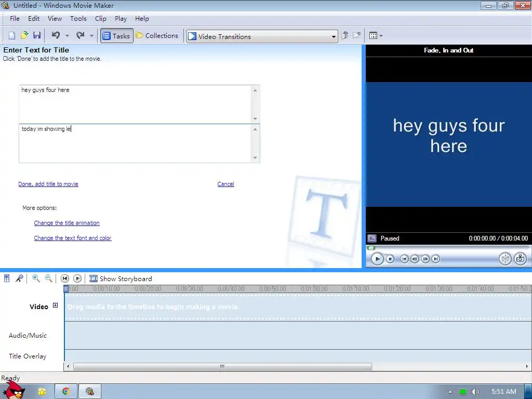Screen dimensions: 532x399
Task: Click up arrow of second text box scrollbar
Action: (255, 129)
